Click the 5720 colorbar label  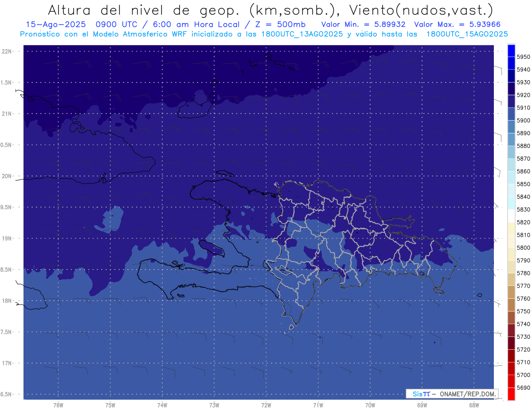click(523, 350)
